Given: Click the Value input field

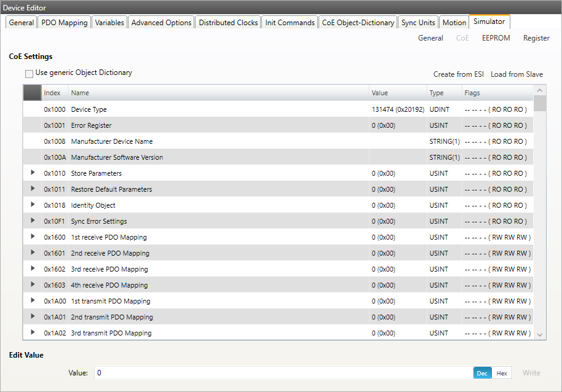Looking at the screenshot, I should point(283,373).
